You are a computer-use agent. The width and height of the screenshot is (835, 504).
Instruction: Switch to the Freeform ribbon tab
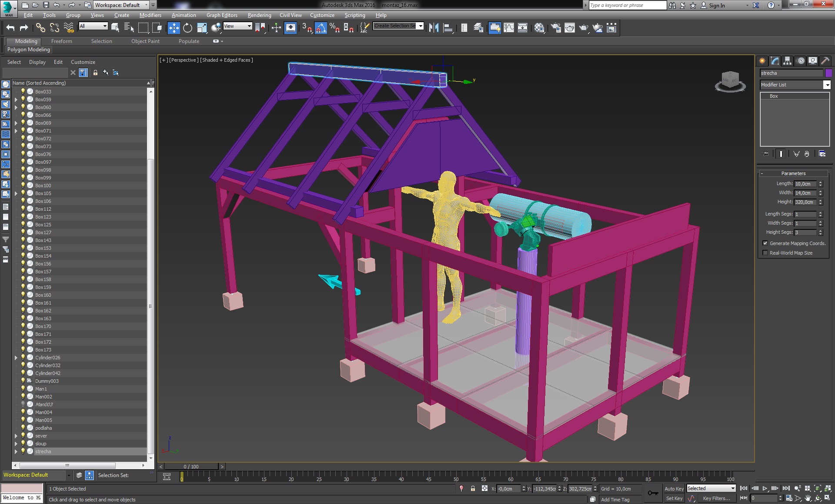point(61,41)
